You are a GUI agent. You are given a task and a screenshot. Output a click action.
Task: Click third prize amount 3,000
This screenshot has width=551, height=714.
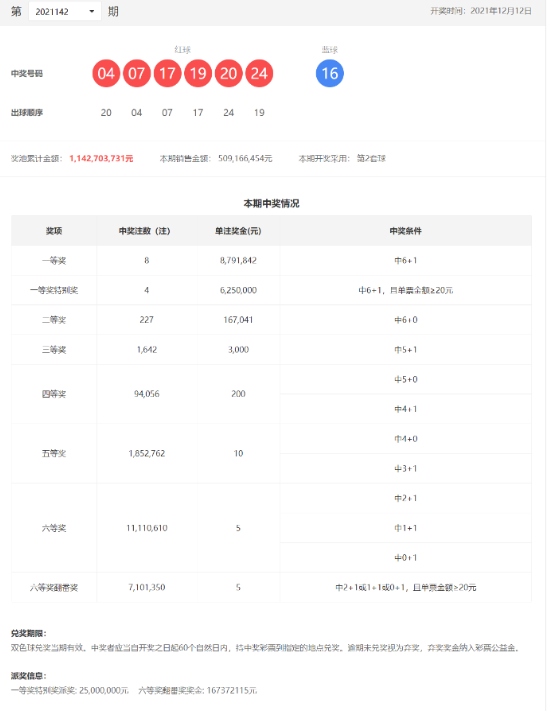(x=238, y=350)
